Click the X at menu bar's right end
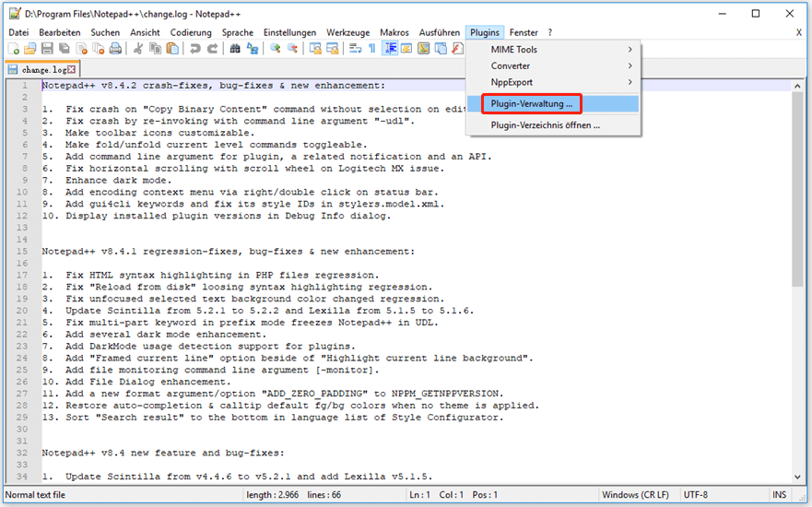 click(798, 32)
